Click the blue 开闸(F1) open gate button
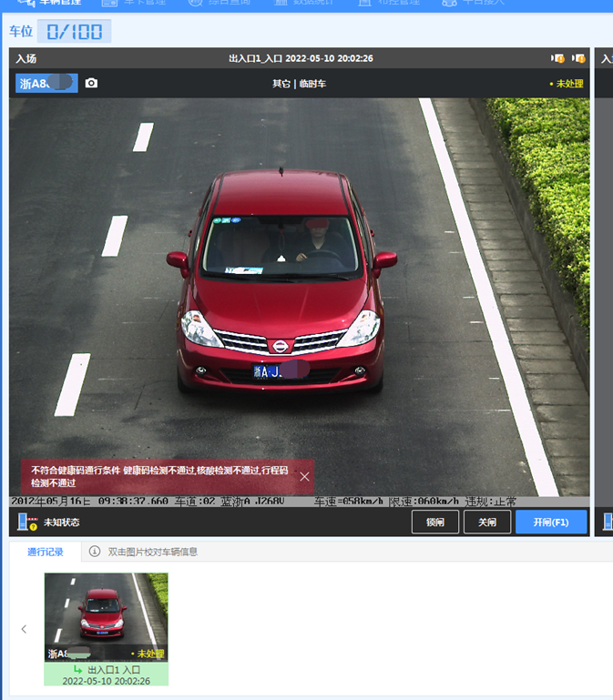This screenshot has height=700, width=613. click(550, 522)
